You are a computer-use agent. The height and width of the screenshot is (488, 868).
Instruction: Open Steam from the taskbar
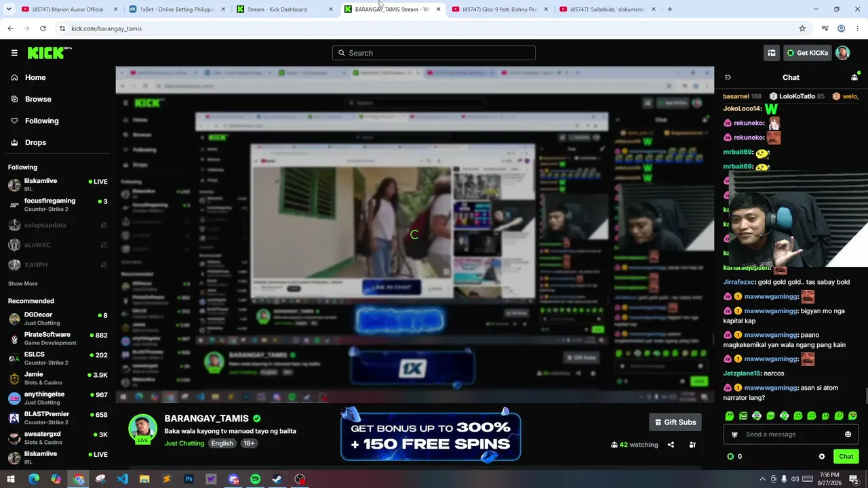pyautogui.click(x=277, y=479)
